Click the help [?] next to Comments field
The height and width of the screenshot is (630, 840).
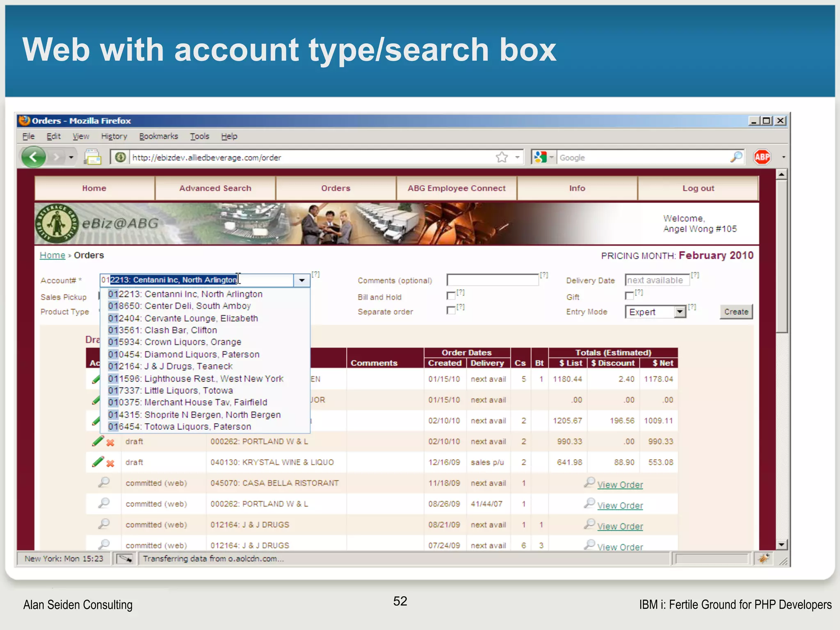click(544, 275)
